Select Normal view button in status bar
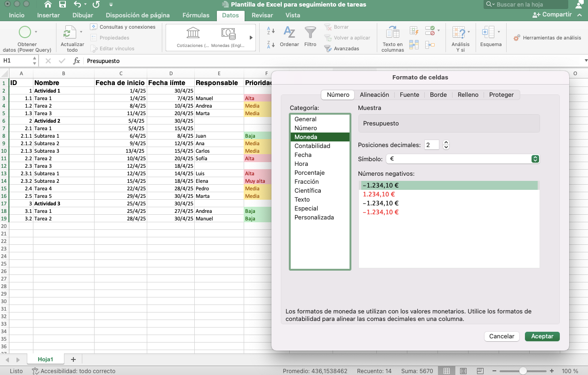588x375 pixels. 447,371
